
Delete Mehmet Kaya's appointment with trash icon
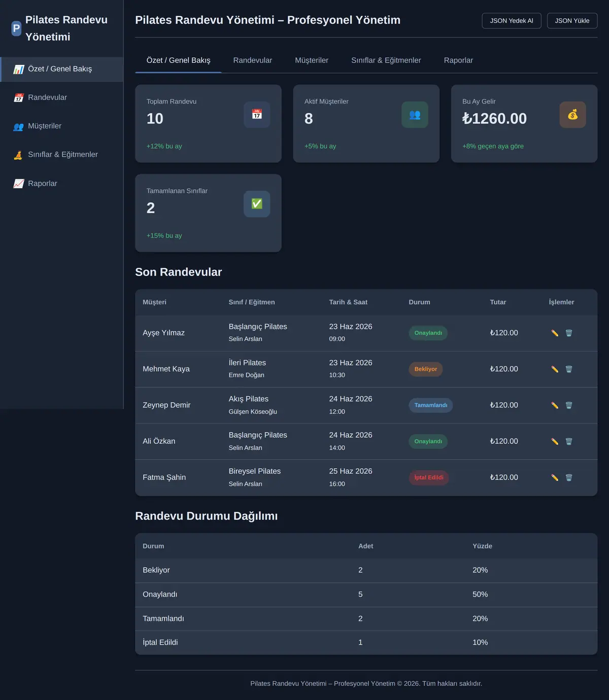(569, 369)
